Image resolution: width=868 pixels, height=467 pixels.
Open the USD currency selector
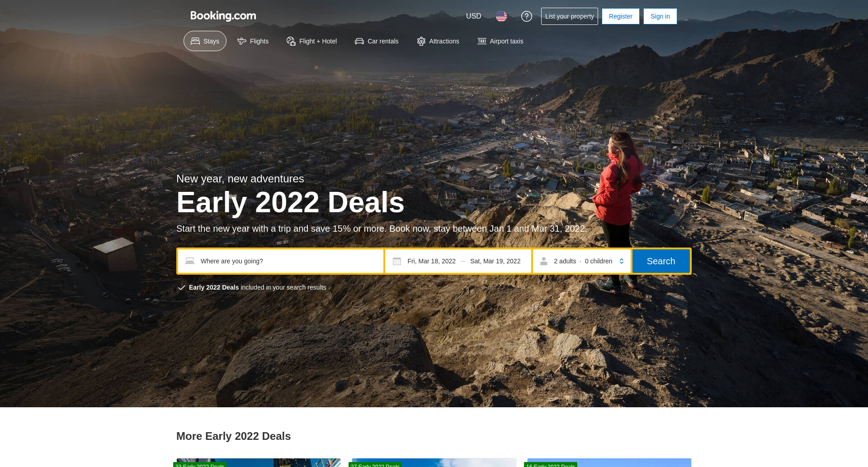(473, 16)
